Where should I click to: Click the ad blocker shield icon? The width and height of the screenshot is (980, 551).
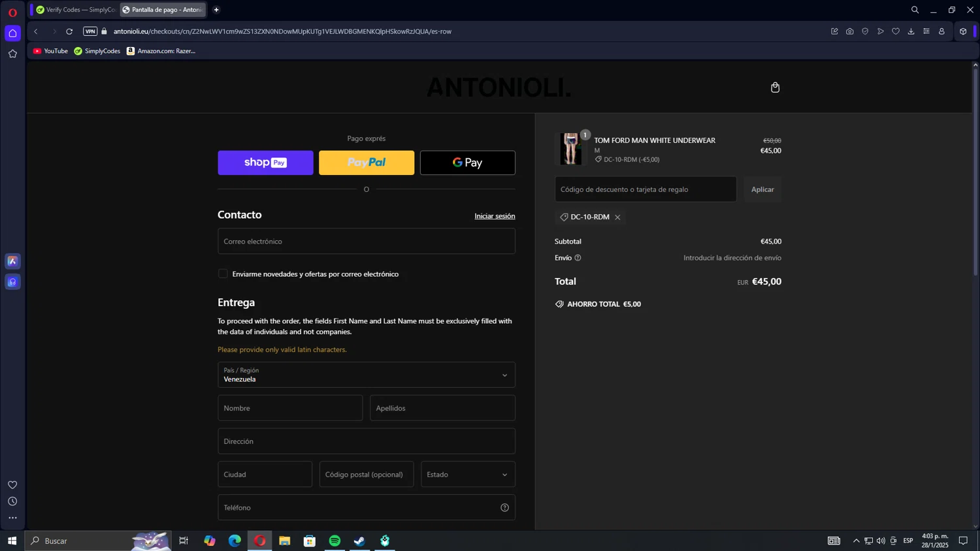pyautogui.click(x=865, y=31)
